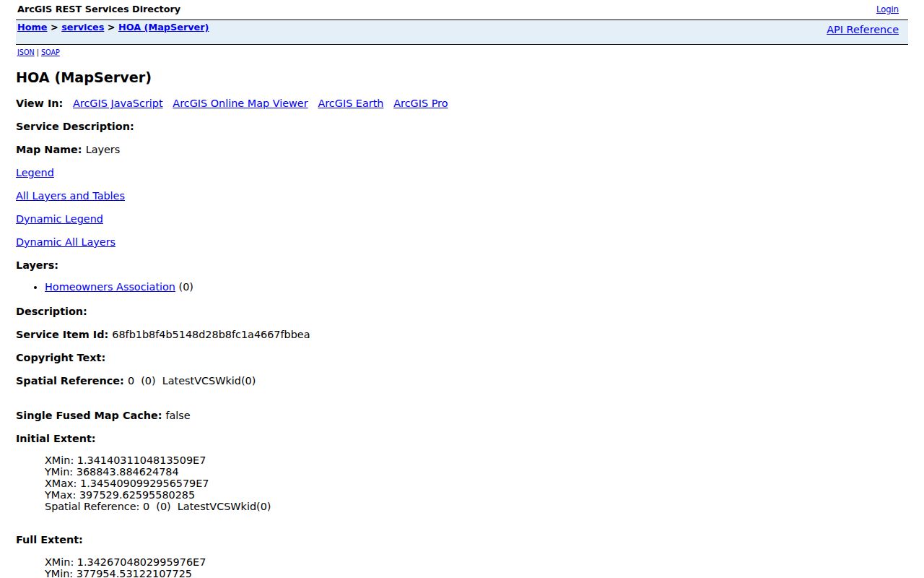The image size is (924, 578).
Task: Click the Map Name value Layers
Action: click(x=103, y=150)
